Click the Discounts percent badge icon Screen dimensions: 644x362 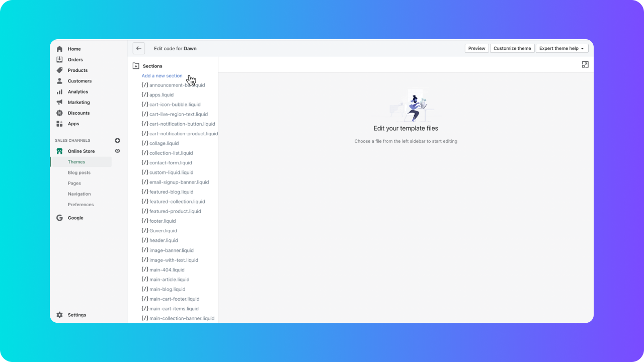click(59, 113)
